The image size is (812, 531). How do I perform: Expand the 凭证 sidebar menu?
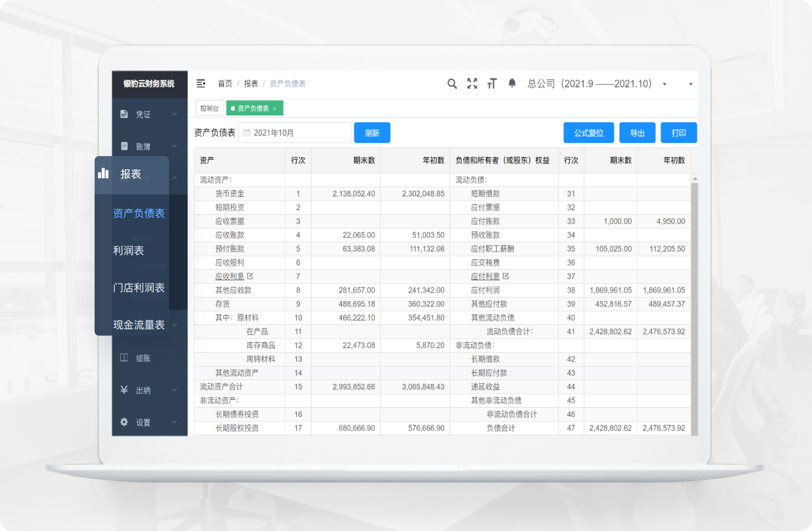149,114
